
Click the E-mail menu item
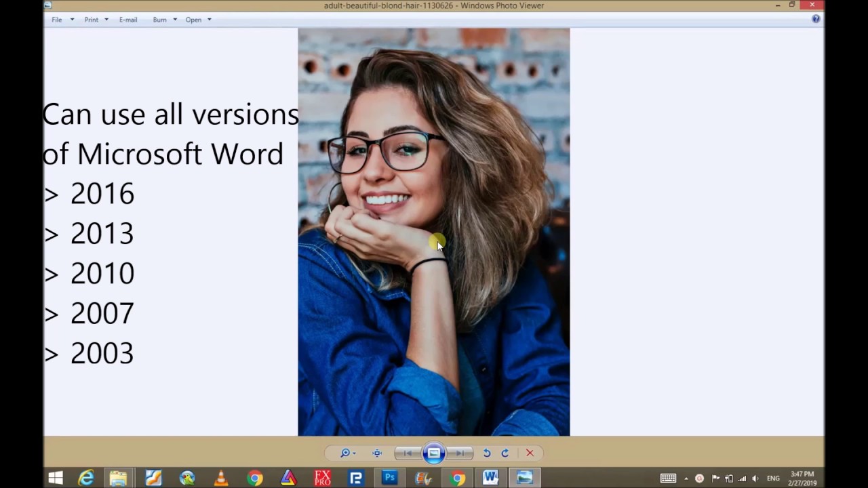pos(128,20)
